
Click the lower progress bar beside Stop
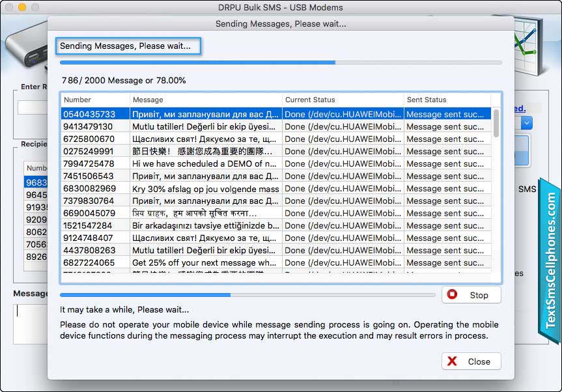click(247, 295)
